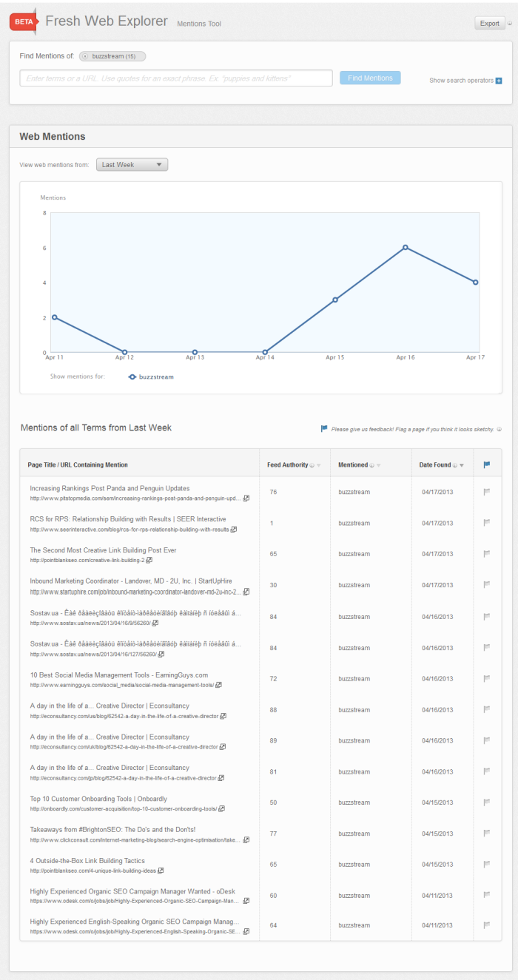Flag the 10 Best Social Media Management Tools row
Image resolution: width=518 pixels, height=980 pixels.
click(x=487, y=678)
